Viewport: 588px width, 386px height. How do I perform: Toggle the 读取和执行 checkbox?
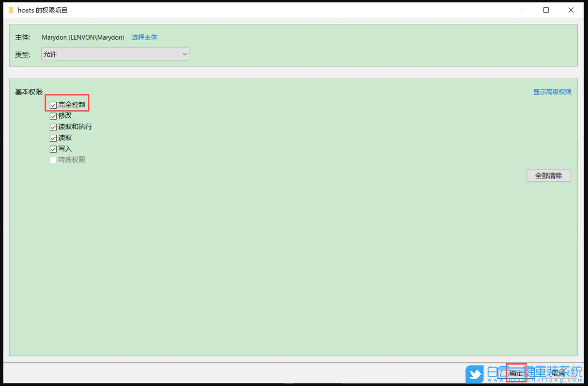(53, 127)
